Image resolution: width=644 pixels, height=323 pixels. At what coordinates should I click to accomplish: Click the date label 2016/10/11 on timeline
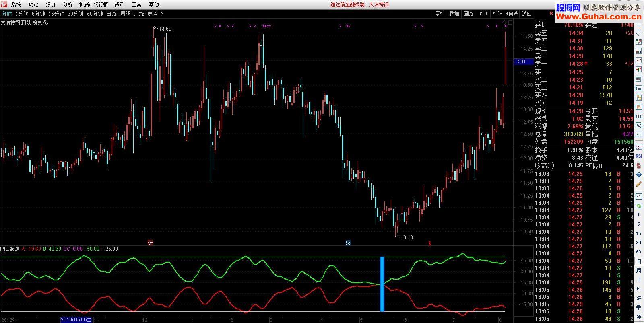click(x=76, y=320)
